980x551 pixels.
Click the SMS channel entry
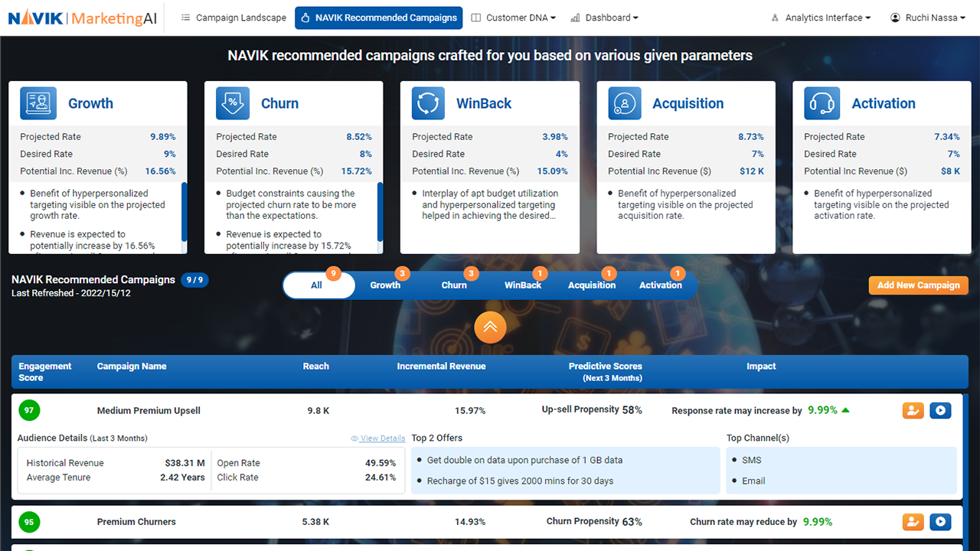point(752,461)
